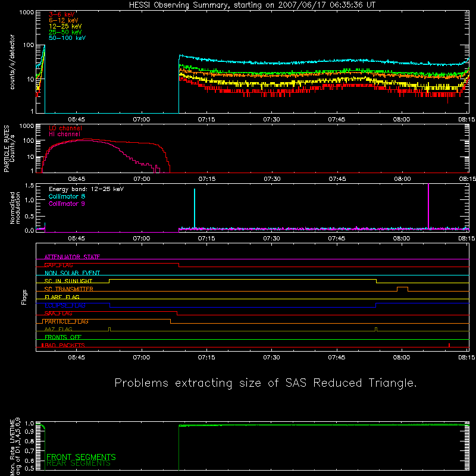
Task: Click the 07:30 tick label under the Flags panel
Action: (x=271, y=358)
